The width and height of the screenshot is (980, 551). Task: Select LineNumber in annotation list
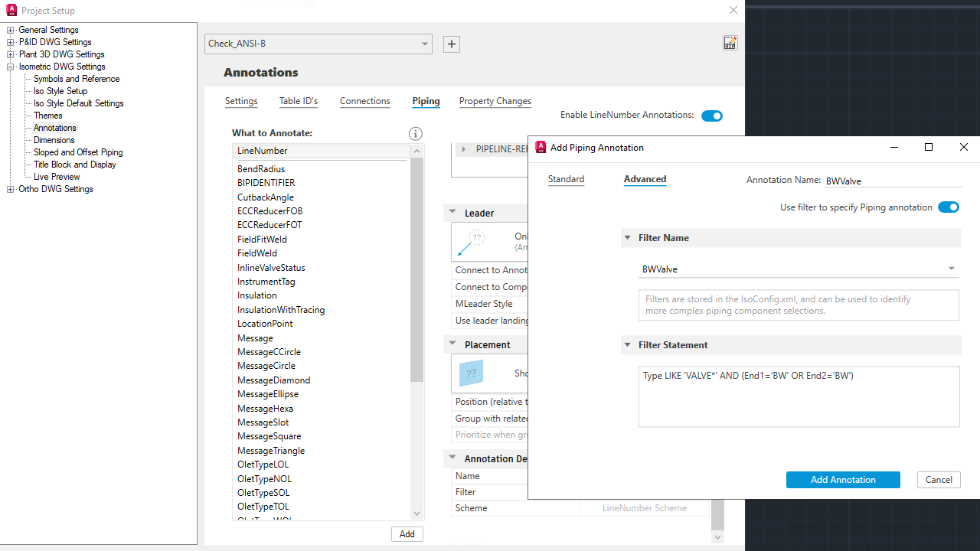point(322,151)
